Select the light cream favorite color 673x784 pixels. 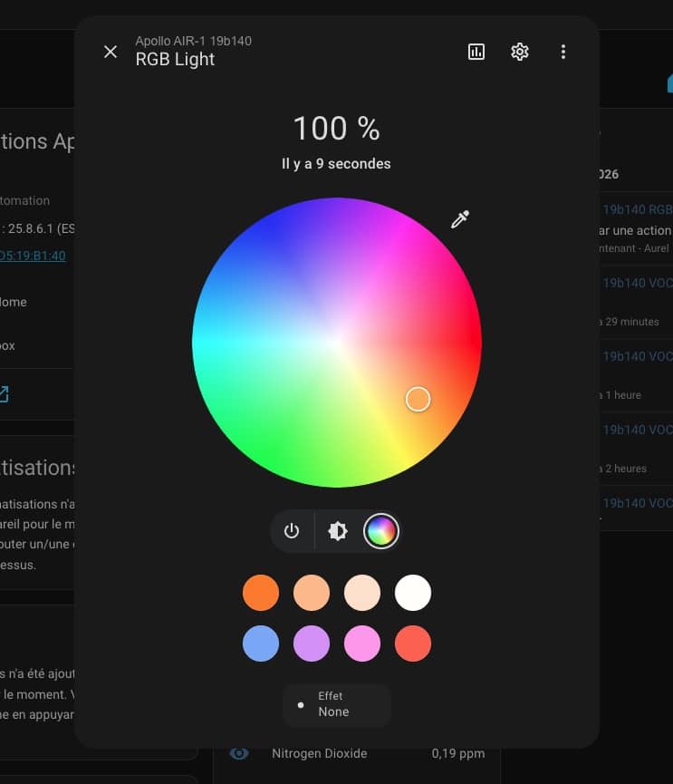click(x=362, y=593)
